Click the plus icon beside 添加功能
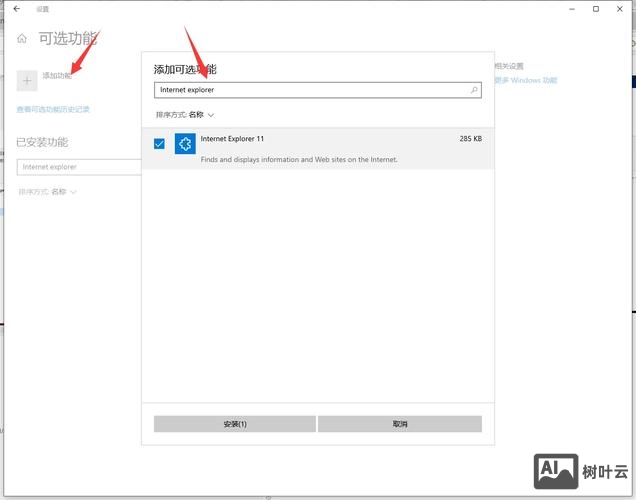 tap(27, 77)
